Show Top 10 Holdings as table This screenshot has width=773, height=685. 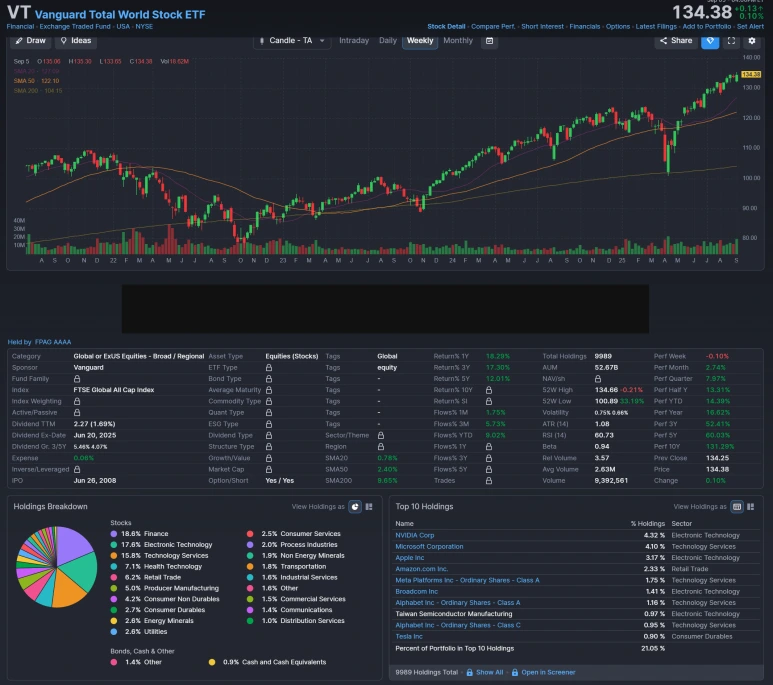coord(737,507)
